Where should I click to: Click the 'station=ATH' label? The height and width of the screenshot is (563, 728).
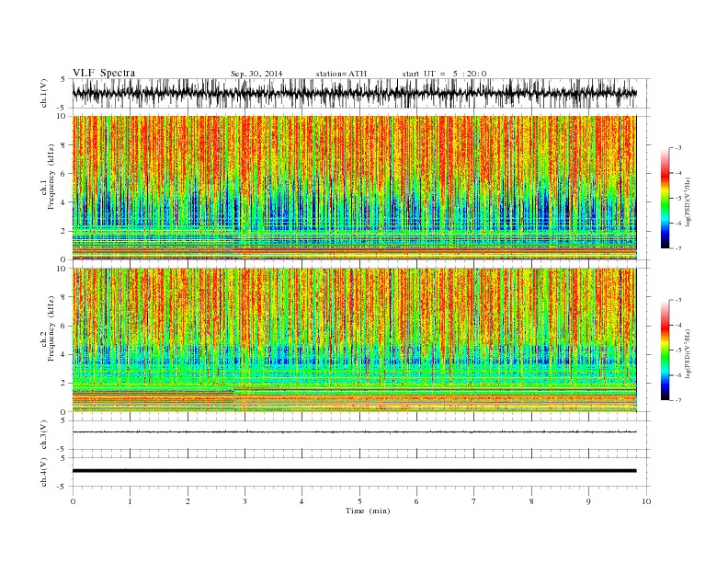pos(341,74)
